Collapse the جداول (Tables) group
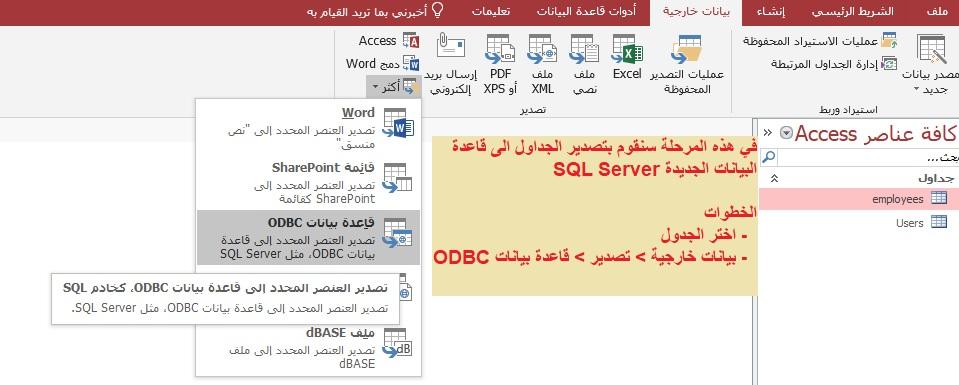Screen dimensions: 959x385 point(774,179)
